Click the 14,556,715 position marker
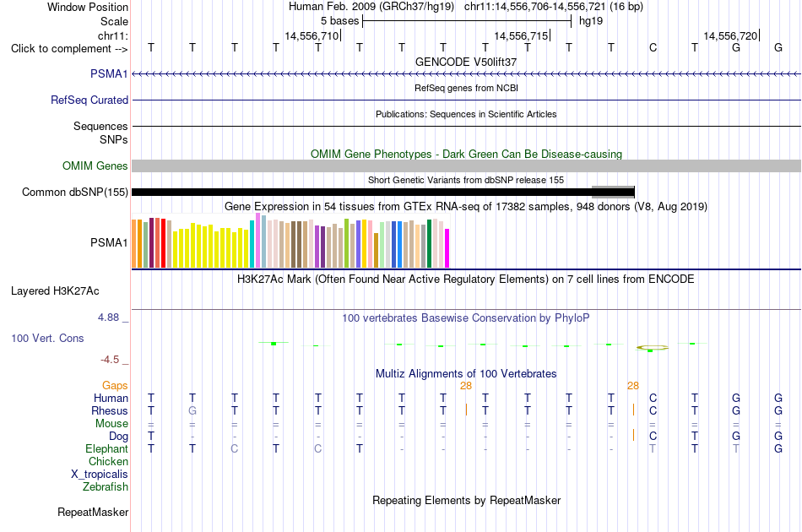802x532 pixels. tap(521, 35)
